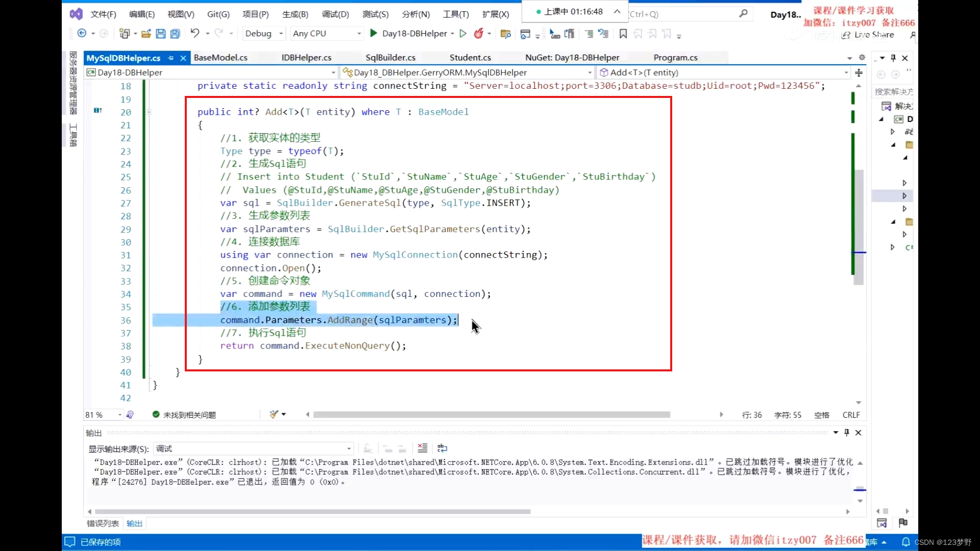Click the Open File folder icon
The height and width of the screenshot is (551, 980).
pyautogui.click(x=146, y=34)
